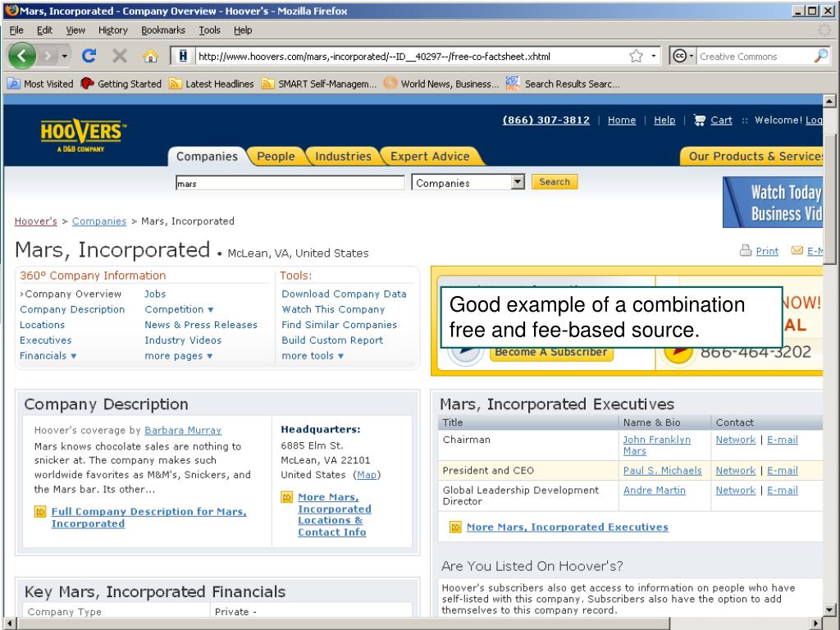840x630 pixels.
Task: Open the Industry Videos link
Action: click(183, 340)
